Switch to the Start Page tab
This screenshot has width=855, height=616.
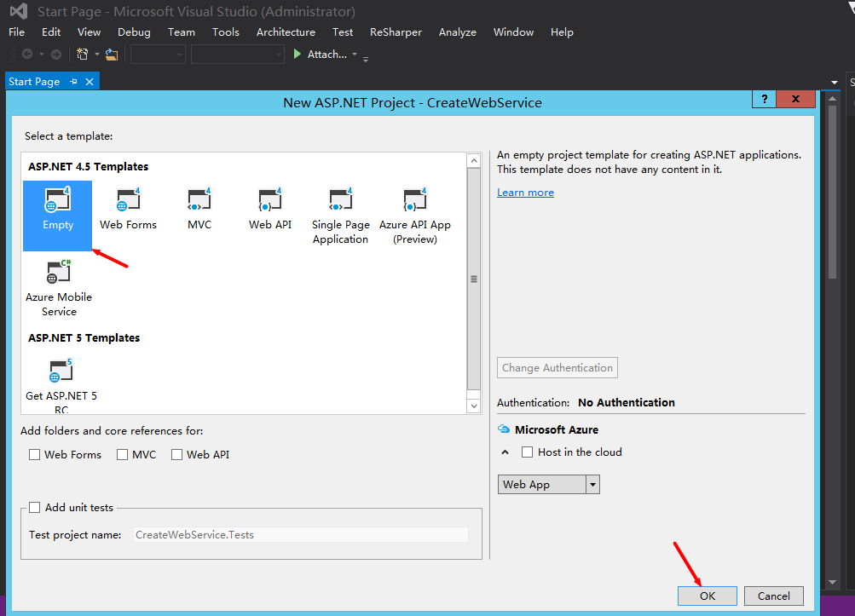pos(34,82)
